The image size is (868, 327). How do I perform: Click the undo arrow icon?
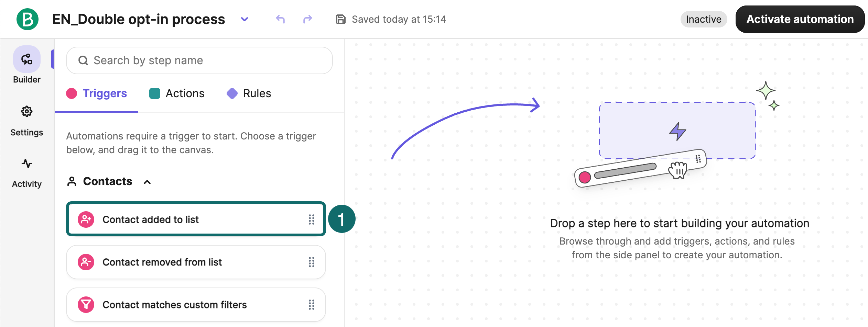pos(280,19)
